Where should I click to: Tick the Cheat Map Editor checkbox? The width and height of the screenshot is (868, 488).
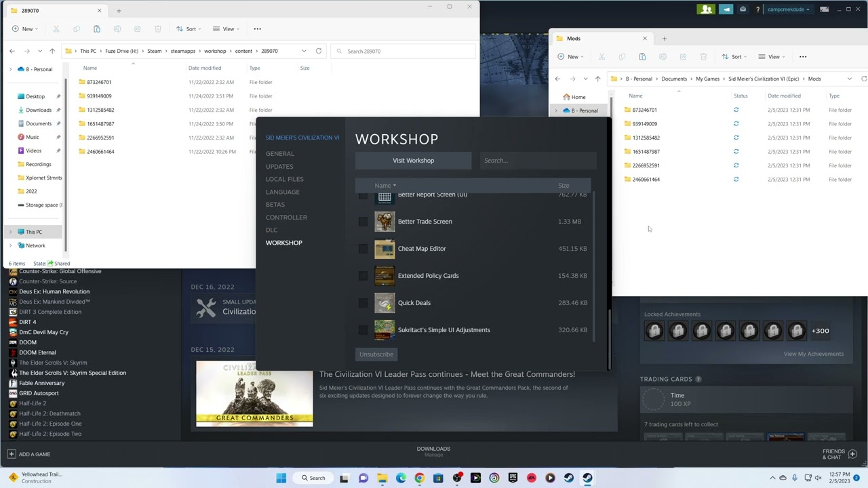pyautogui.click(x=363, y=249)
